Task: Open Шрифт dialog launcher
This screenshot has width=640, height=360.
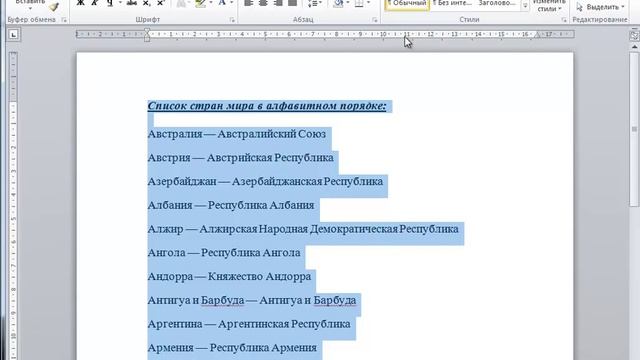Action: (x=232, y=20)
